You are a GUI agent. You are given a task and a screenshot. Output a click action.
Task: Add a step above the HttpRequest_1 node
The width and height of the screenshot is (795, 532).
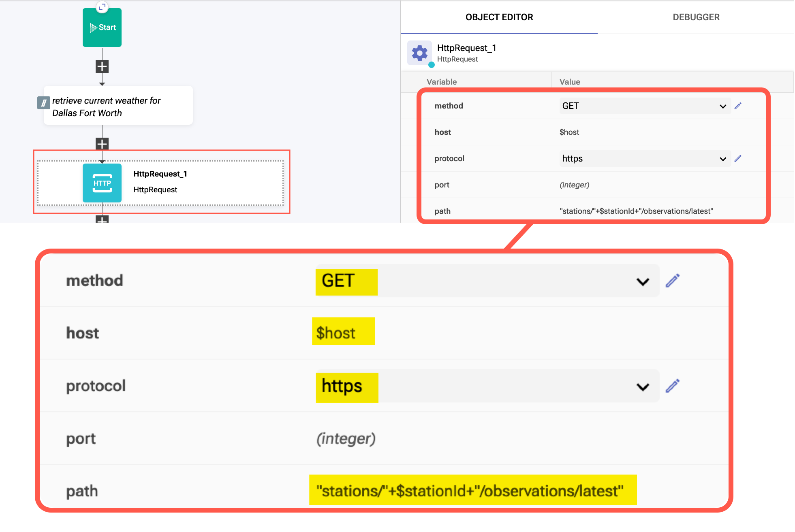pyautogui.click(x=102, y=144)
